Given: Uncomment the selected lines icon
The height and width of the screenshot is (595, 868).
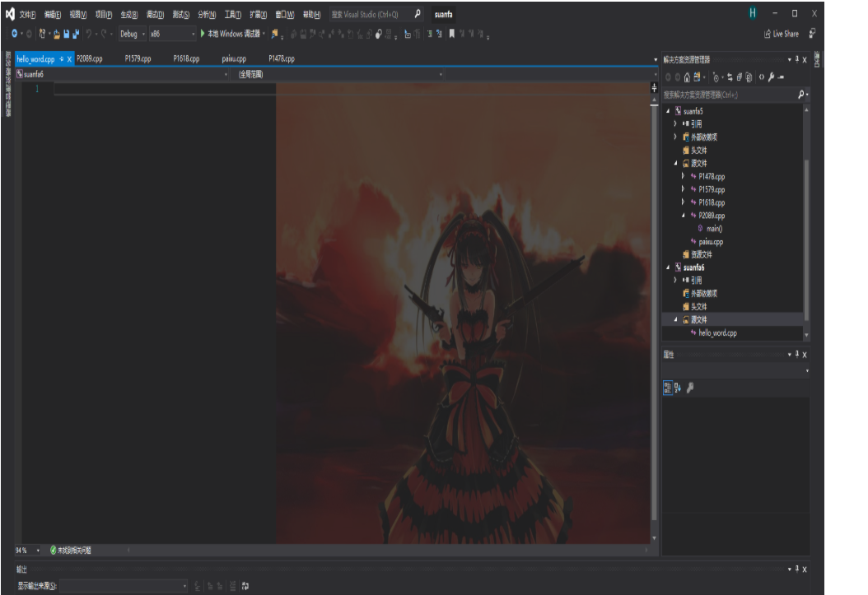Looking at the screenshot, I should (439, 35).
